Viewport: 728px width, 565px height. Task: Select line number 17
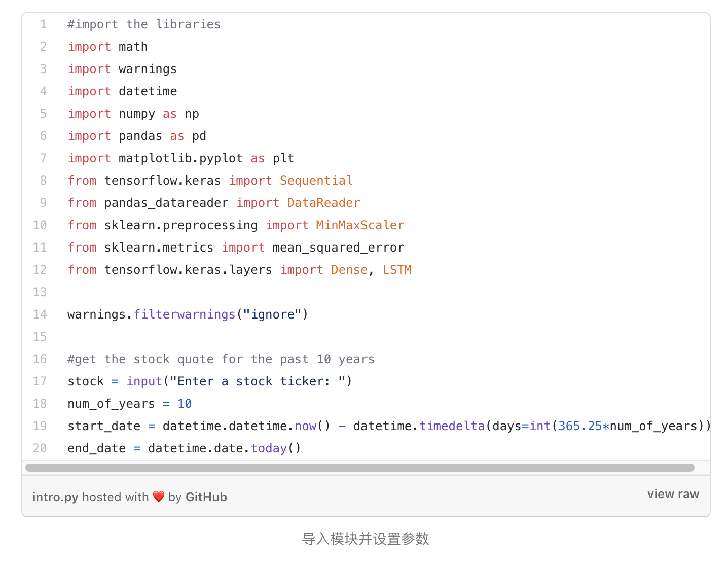point(40,381)
